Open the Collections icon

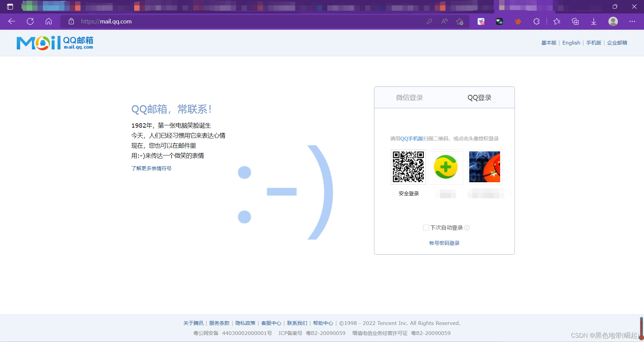click(x=575, y=21)
